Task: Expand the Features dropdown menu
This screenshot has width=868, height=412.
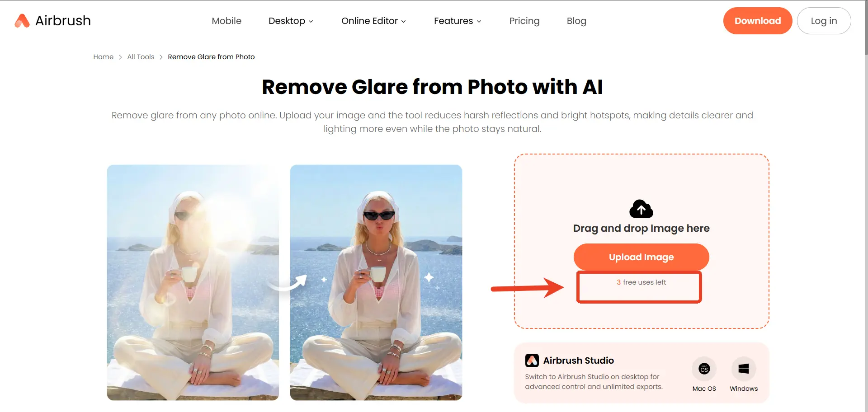Action: (x=458, y=21)
